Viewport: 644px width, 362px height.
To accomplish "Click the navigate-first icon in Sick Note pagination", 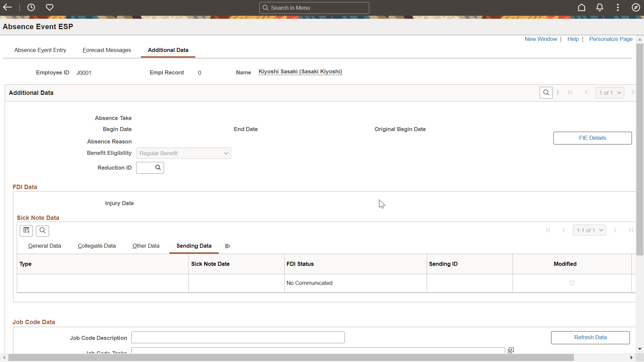I will [x=548, y=230].
